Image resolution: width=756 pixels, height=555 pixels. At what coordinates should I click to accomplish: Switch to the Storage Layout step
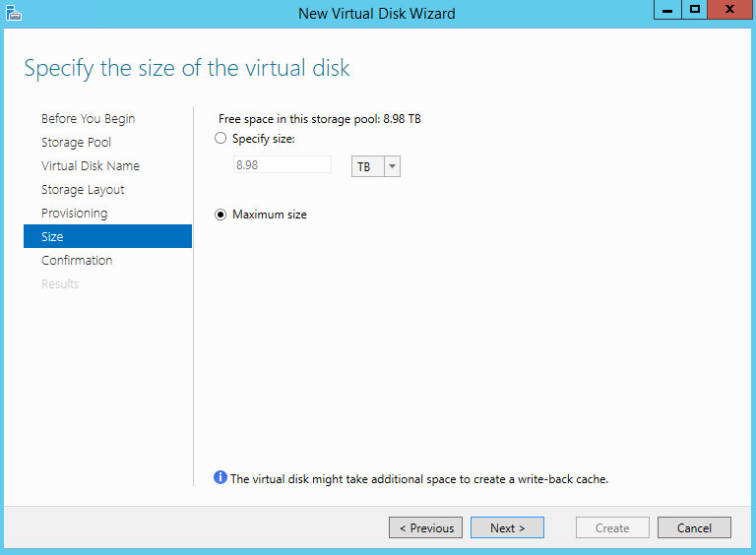tap(83, 190)
